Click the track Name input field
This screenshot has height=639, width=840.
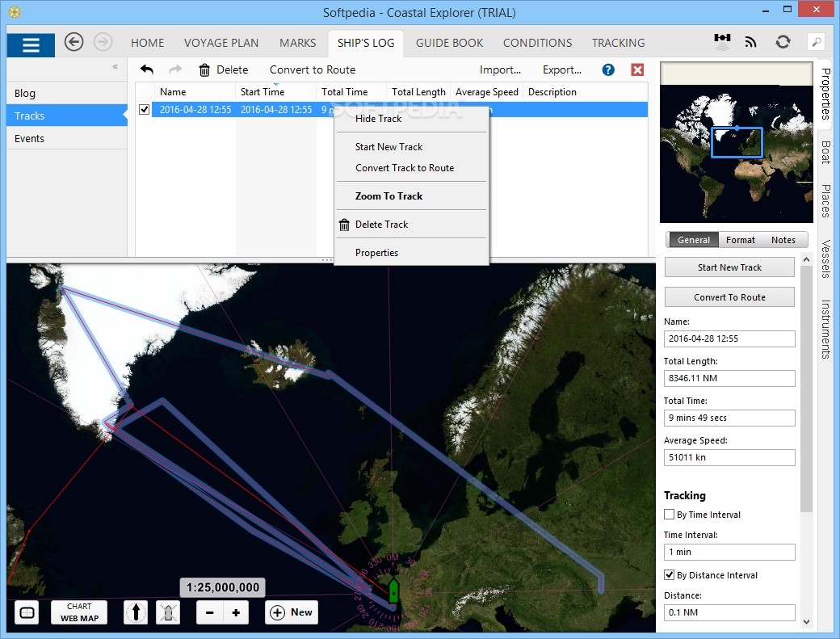[729, 338]
